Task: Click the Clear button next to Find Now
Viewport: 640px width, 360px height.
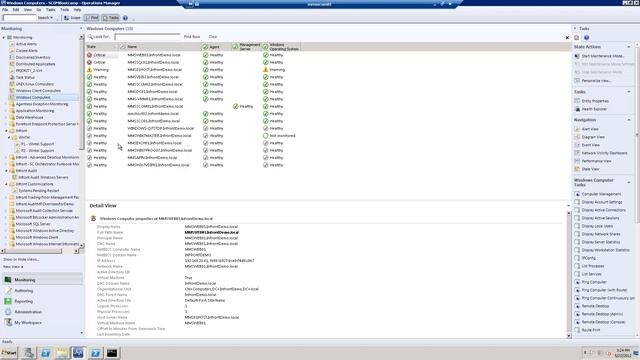Action: (213, 37)
